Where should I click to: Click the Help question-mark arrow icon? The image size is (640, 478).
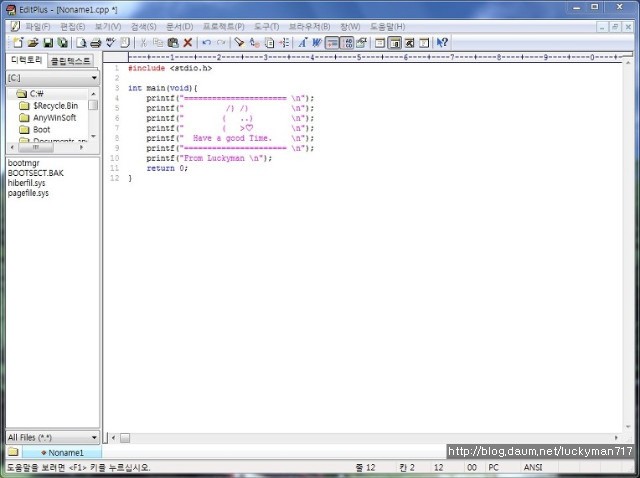[x=442, y=42]
